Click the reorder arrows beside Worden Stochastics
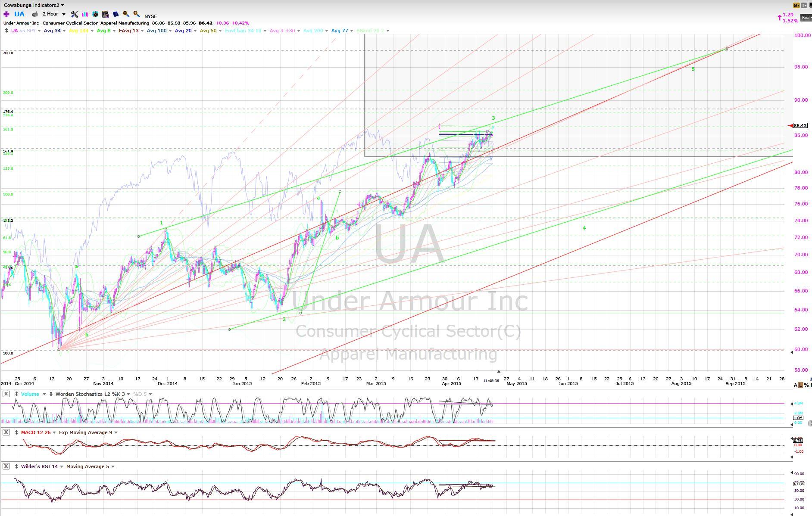812x516 pixels. click(51, 394)
